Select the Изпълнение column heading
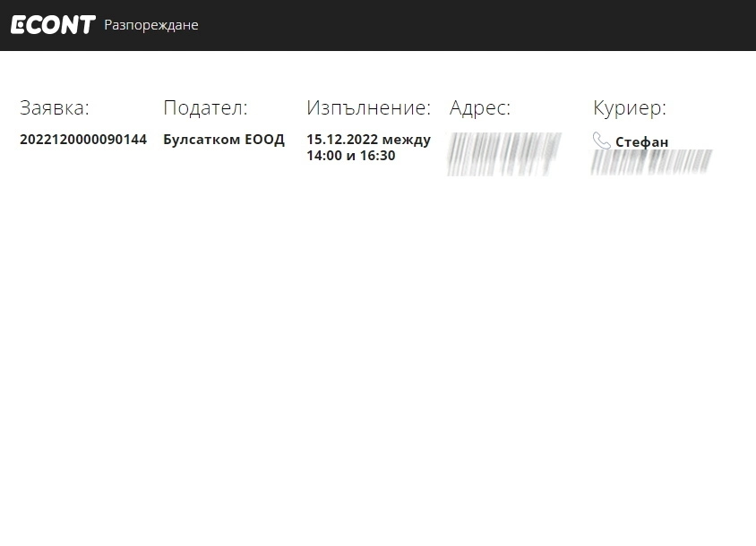 368,108
